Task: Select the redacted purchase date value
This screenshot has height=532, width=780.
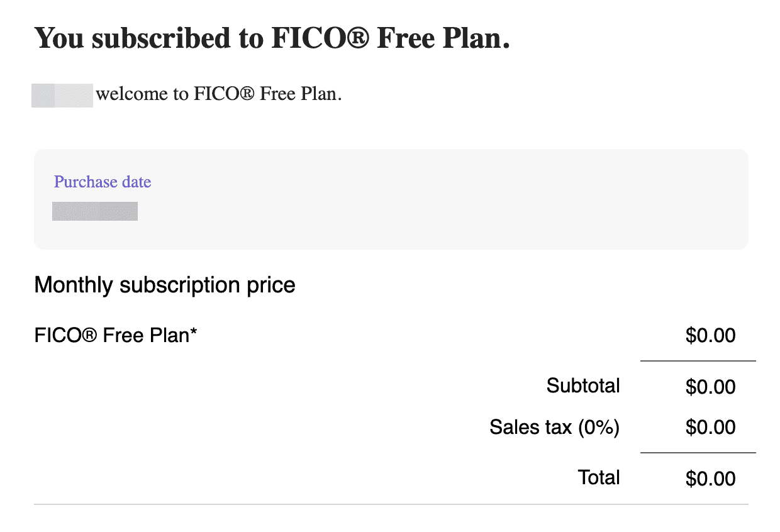Action: 95,211
